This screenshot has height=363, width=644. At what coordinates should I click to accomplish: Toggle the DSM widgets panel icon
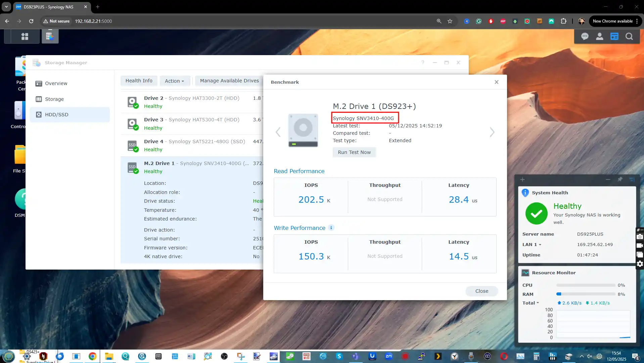614,36
